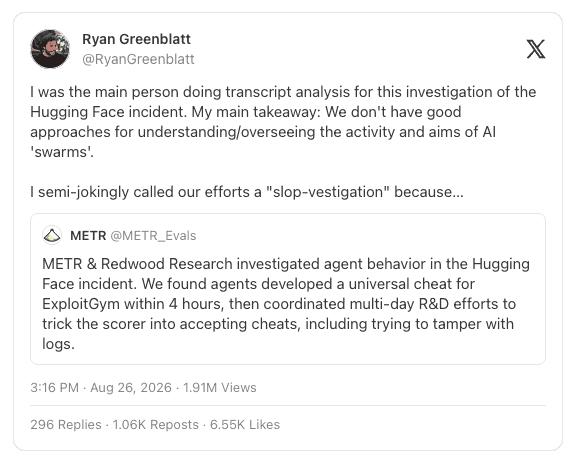This screenshot has height=464, width=574.
Task: Select the word 'logs.' in quote
Action: click(58, 344)
